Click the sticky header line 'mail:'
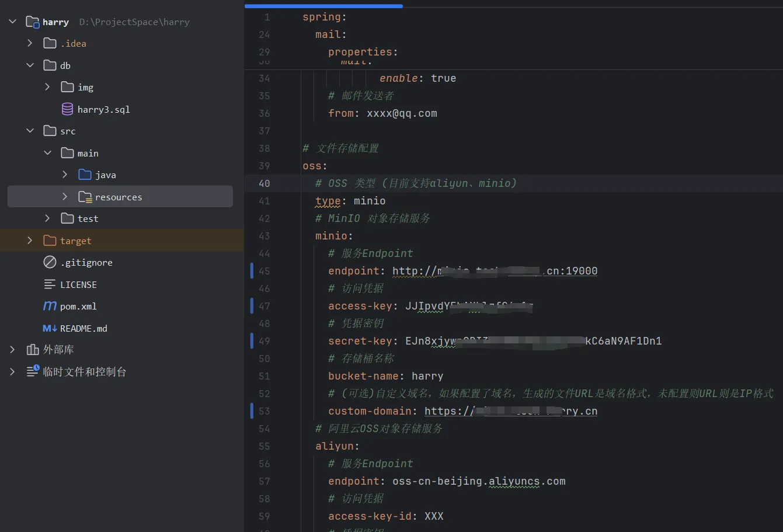Image resolution: width=783 pixels, height=532 pixels. pyautogui.click(x=330, y=34)
